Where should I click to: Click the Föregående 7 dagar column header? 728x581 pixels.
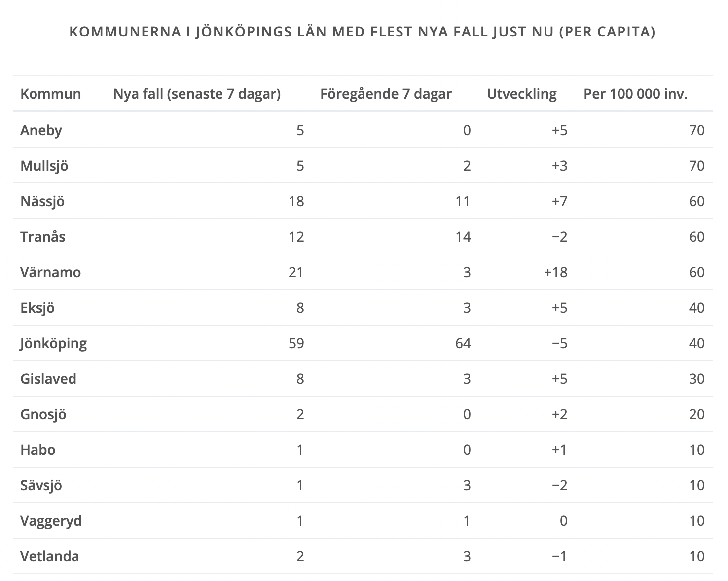386,94
